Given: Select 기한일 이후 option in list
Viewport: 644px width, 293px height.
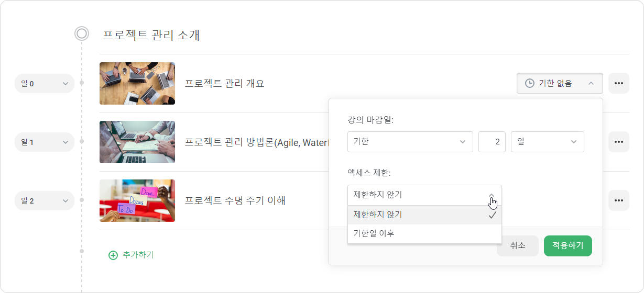Looking at the screenshot, I should point(424,234).
